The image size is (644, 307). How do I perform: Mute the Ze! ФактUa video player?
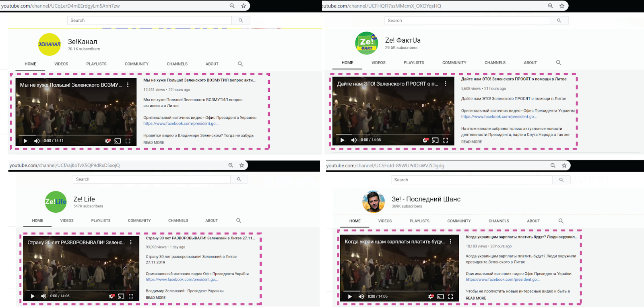(x=354, y=140)
